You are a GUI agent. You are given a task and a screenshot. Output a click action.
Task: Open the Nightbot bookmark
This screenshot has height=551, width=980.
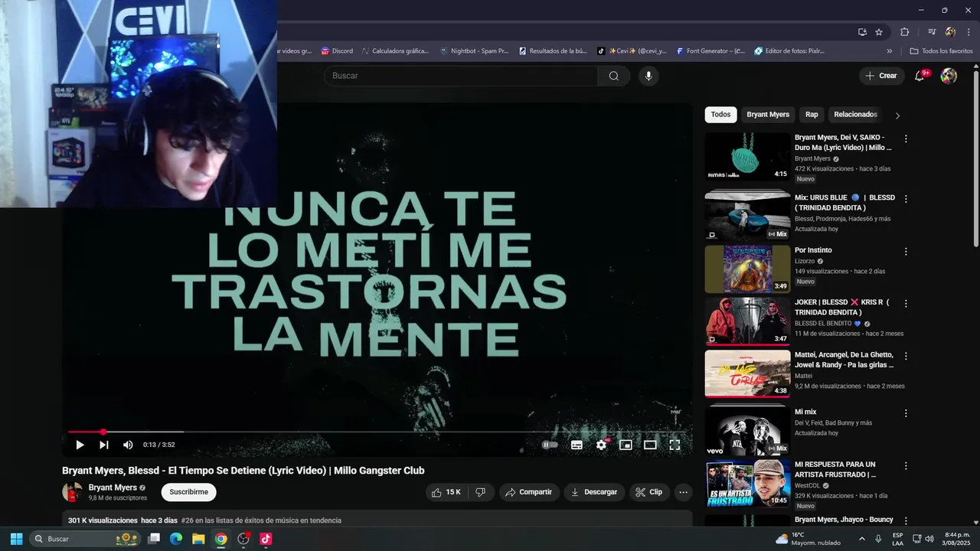point(475,51)
